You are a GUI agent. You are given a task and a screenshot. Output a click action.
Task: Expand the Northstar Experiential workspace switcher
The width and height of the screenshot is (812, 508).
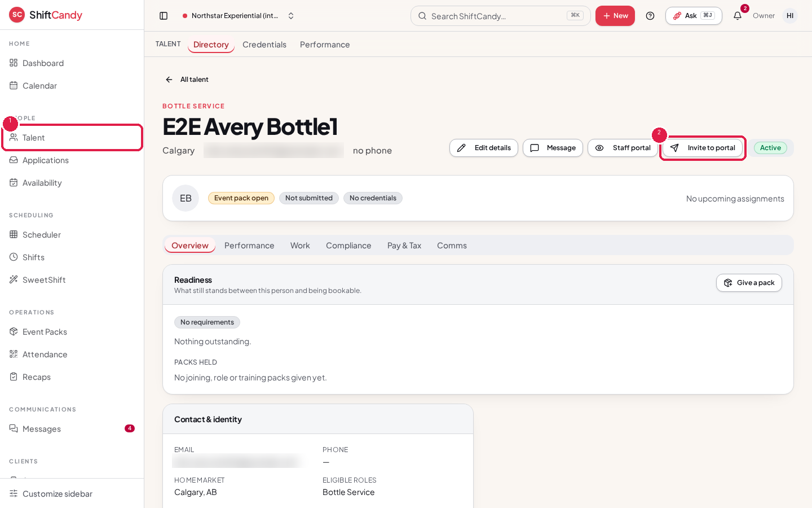(239, 16)
